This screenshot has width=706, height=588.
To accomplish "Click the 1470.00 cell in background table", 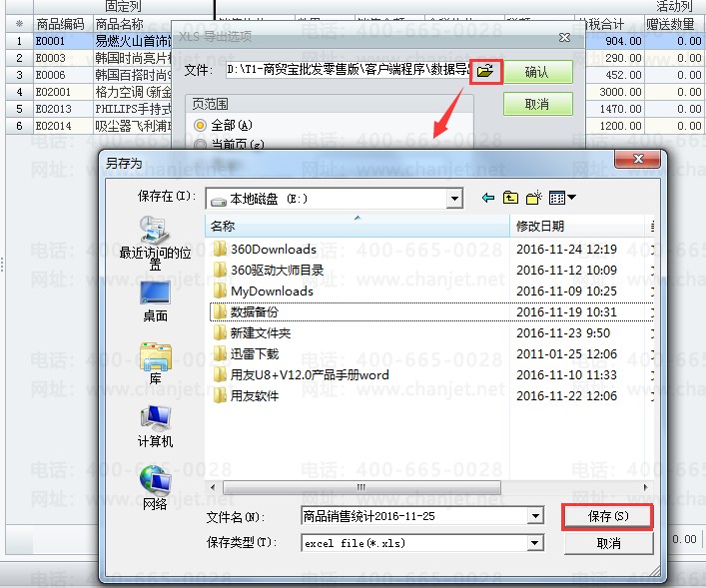I will [x=615, y=109].
